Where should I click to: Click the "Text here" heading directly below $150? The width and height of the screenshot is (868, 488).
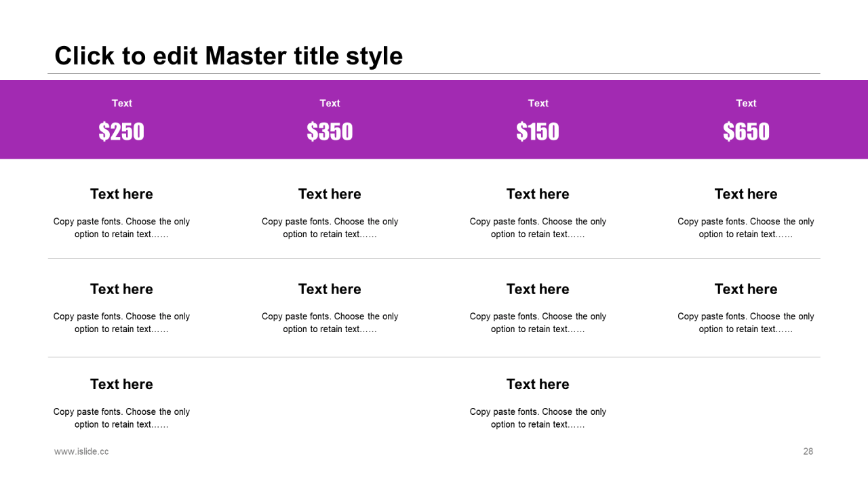coord(538,194)
